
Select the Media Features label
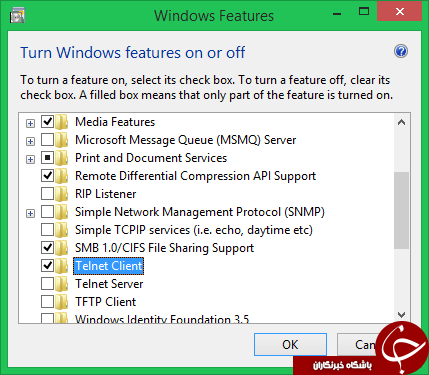pos(115,122)
